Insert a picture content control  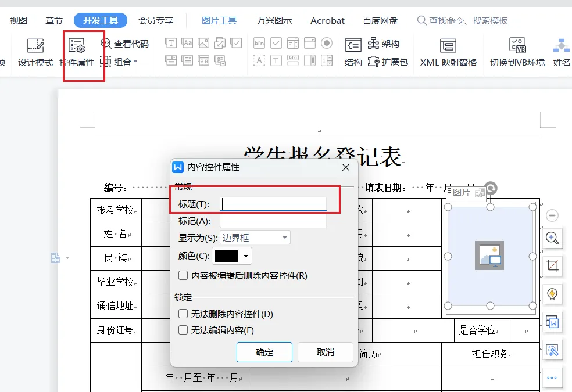pos(203,44)
